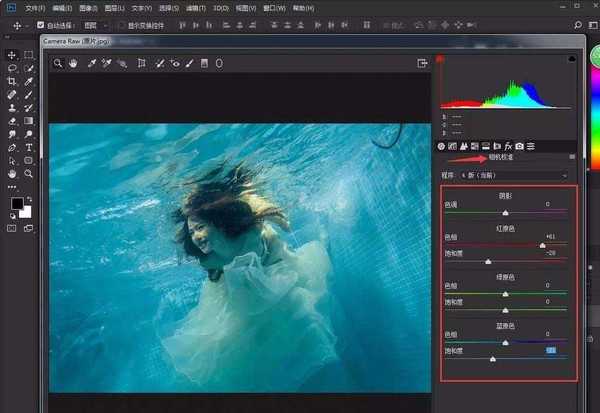Pick the White Balance eyedropper tool
600x413 pixels.
pos(92,63)
